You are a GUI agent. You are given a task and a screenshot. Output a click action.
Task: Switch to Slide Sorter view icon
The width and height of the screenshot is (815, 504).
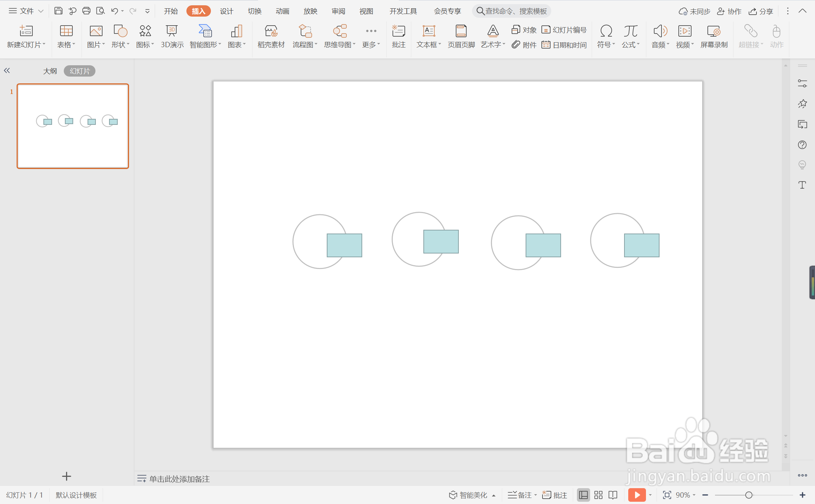pos(598,495)
